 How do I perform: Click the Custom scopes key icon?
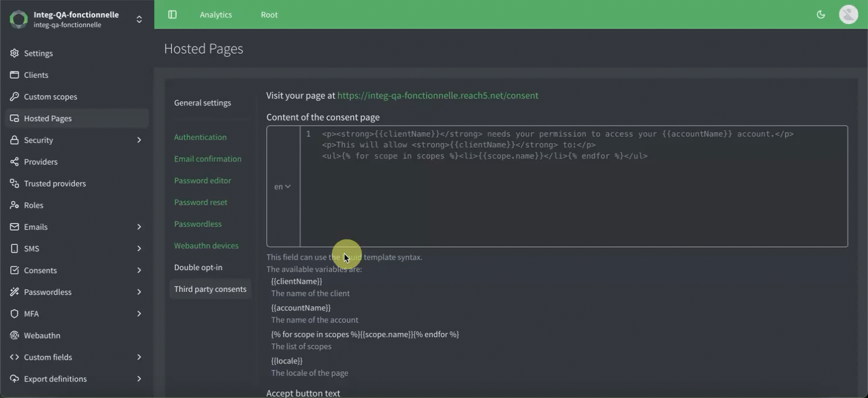[14, 96]
